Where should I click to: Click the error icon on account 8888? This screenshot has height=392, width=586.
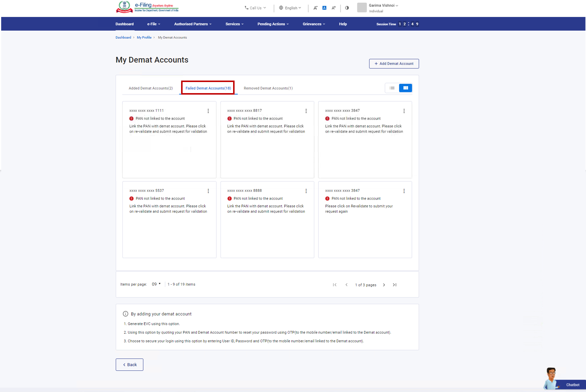click(229, 198)
